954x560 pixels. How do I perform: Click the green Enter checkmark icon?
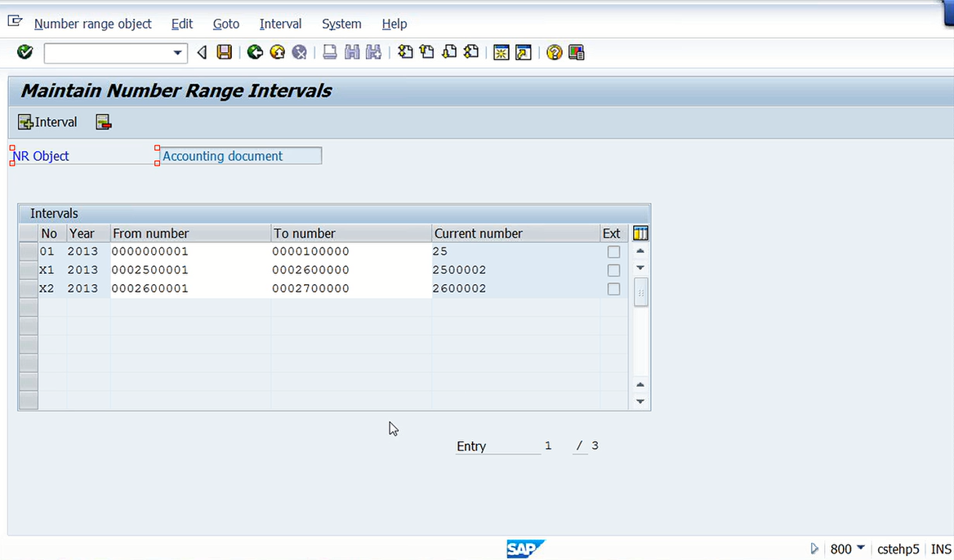coord(25,52)
